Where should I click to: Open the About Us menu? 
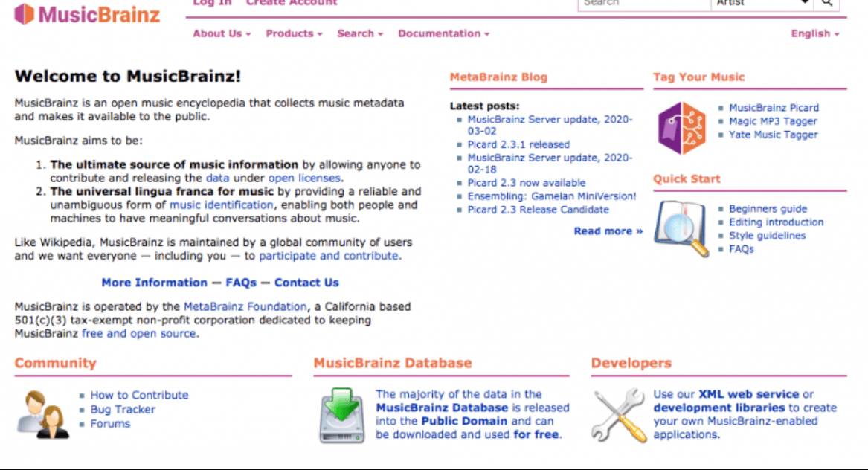click(x=222, y=33)
